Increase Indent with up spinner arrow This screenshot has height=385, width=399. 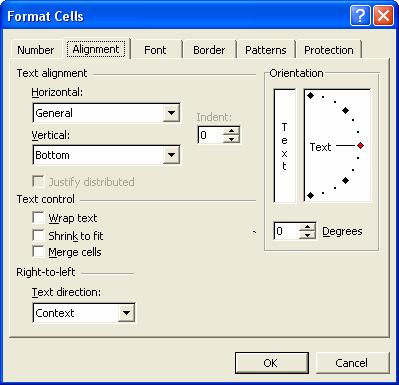coord(231,131)
